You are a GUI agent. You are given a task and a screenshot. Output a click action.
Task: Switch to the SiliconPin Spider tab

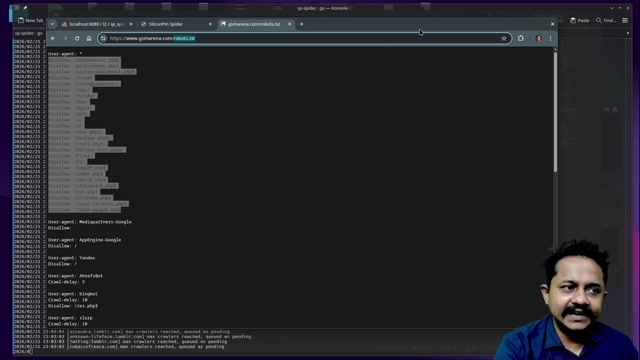click(x=176, y=24)
